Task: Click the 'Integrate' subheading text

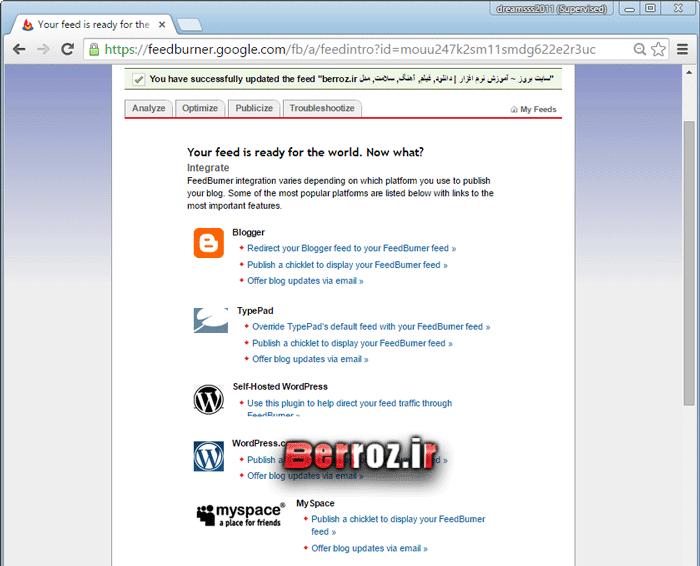Action: pyautogui.click(x=208, y=168)
